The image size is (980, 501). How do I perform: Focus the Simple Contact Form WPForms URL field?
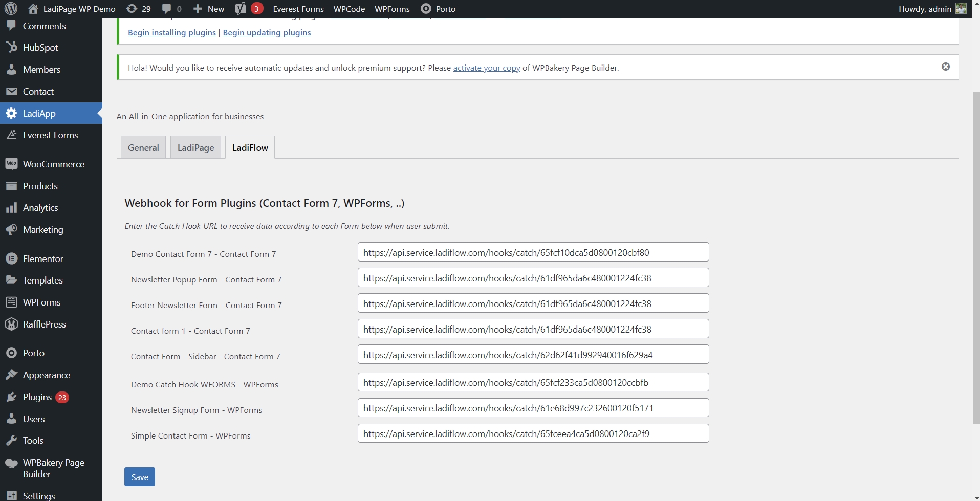point(533,433)
